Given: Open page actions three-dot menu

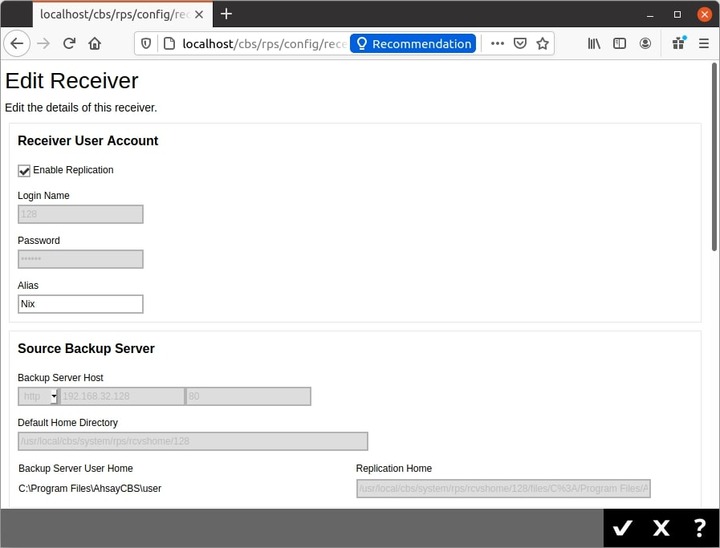Looking at the screenshot, I should pos(497,44).
